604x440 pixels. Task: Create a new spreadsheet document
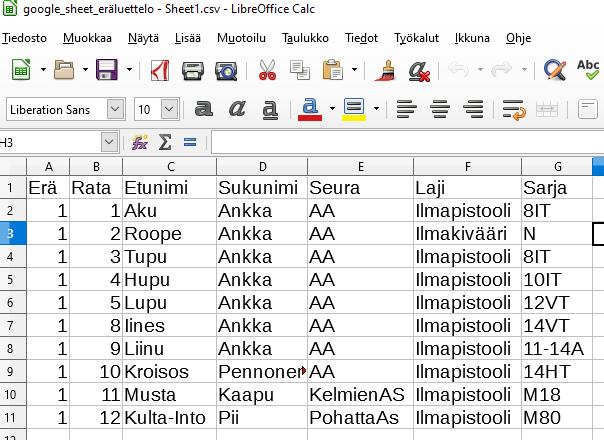(x=21, y=70)
